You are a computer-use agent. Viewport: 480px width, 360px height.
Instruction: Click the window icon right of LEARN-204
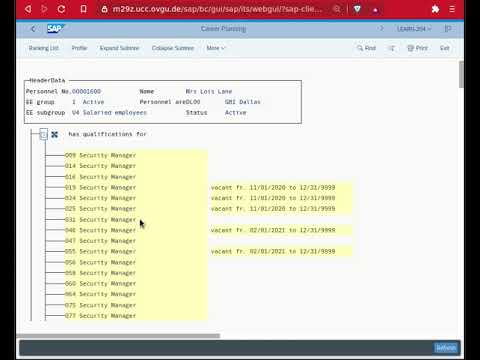pos(448,29)
